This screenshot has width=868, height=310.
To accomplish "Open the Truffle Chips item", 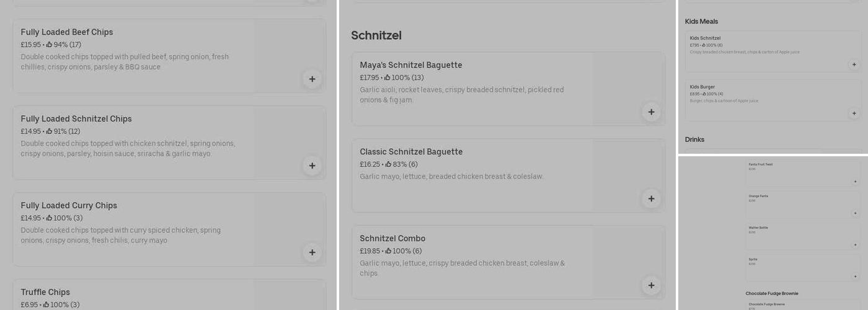I will tap(45, 292).
